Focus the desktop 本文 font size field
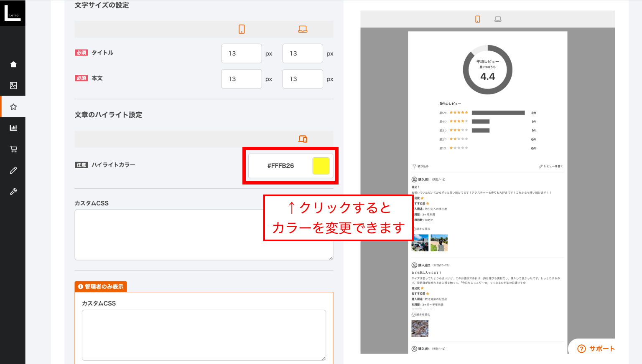Image resolution: width=642 pixels, height=364 pixels. click(x=302, y=79)
